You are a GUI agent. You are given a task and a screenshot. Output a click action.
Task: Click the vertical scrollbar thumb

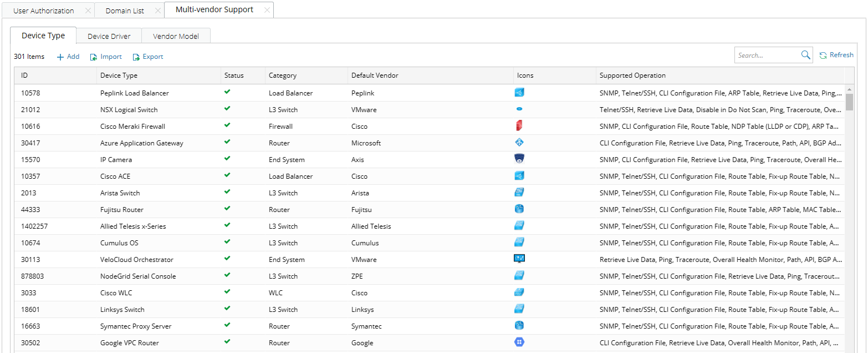click(849, 102)
